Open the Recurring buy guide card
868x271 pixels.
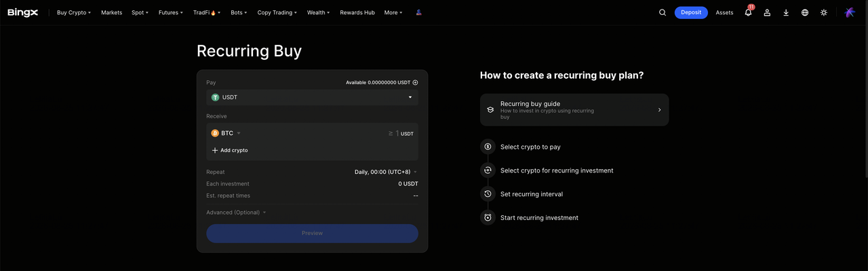(x=574, y=109)
